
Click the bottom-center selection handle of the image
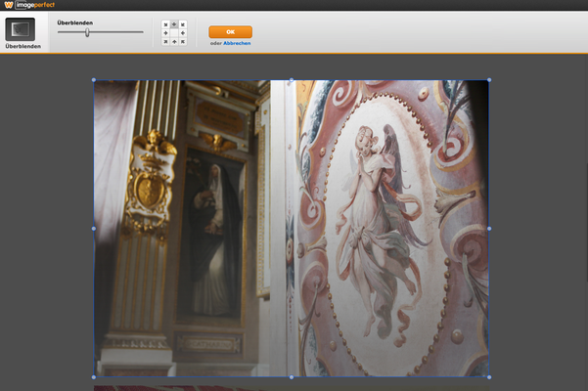tap(292, 377)
